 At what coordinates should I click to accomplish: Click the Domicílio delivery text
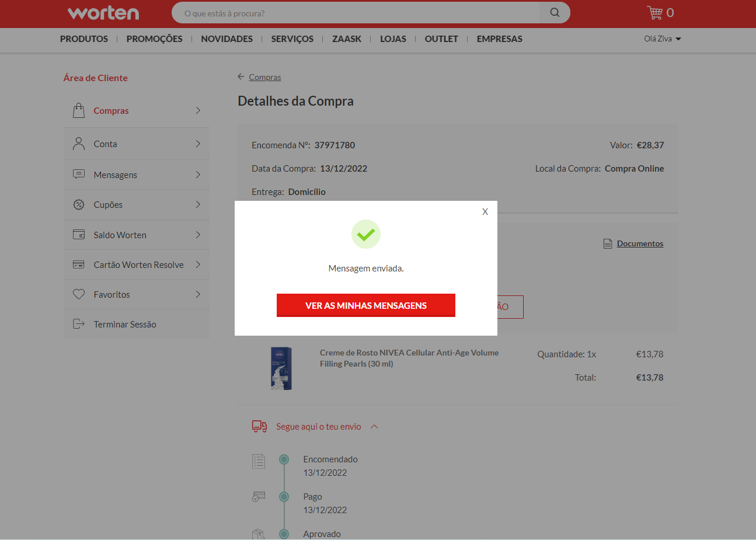click(x=307, y=191)
